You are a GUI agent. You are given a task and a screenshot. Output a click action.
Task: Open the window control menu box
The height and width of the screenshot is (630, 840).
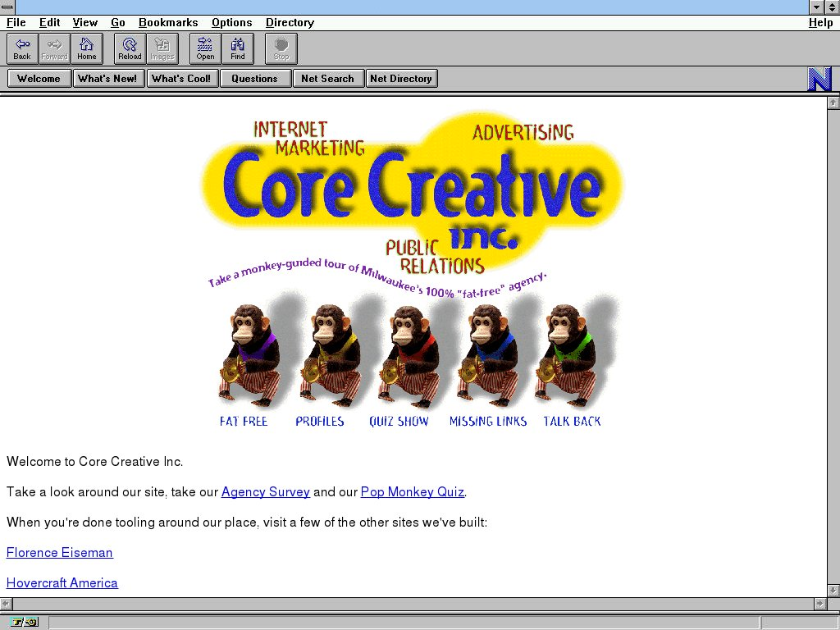[7, 7]
